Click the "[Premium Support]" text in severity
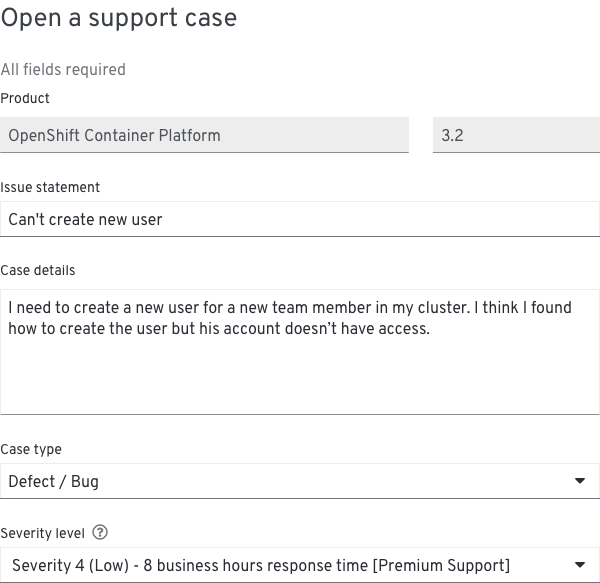The width and height of the screenshot is (600, 583). (441, 565)
